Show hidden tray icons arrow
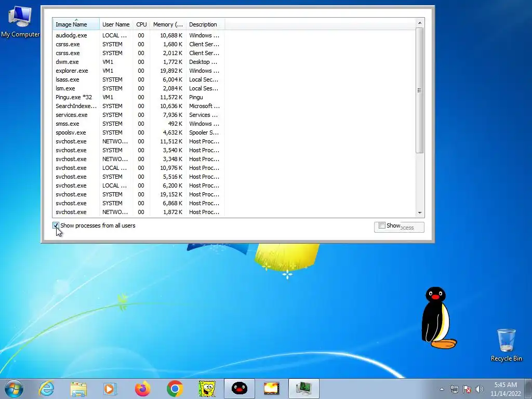Image resolution: width=532 pixels, height=399 pixels. click(x=442, y=389)
